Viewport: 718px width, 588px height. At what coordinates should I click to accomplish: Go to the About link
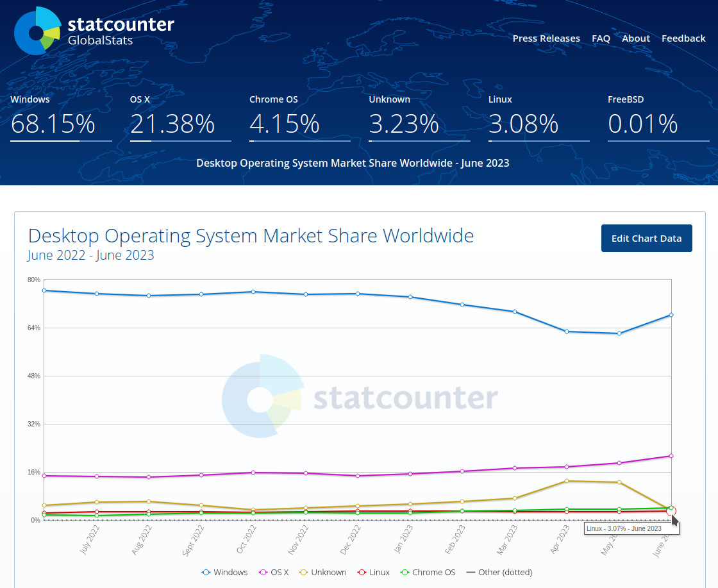[636, 38]
